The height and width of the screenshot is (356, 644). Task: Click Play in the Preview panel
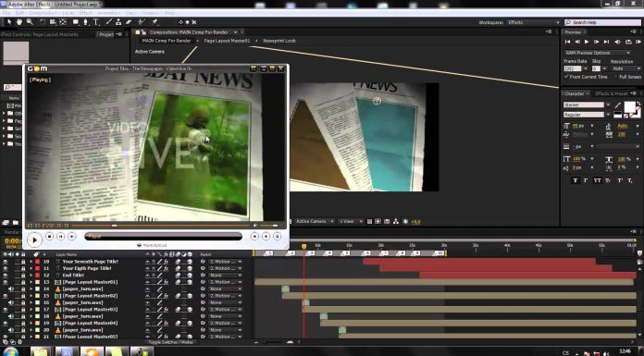pyautogui.click(x=587, y=42)
